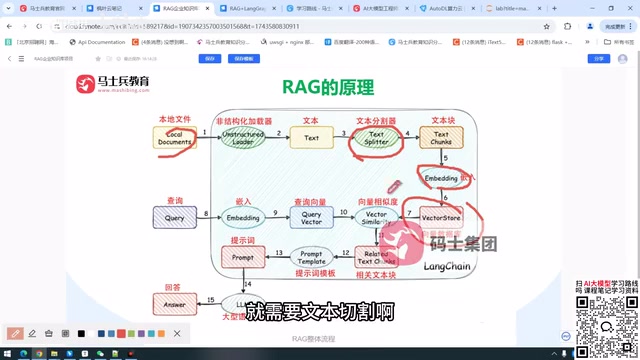This screenshot has height=360, width=640.
Task: Click the blue chat-bubble icon near the QR code
Action: click(566, 336)
